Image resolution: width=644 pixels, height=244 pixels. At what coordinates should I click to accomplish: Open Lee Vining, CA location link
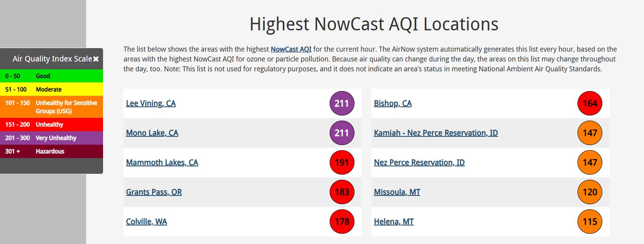(151, 103)
